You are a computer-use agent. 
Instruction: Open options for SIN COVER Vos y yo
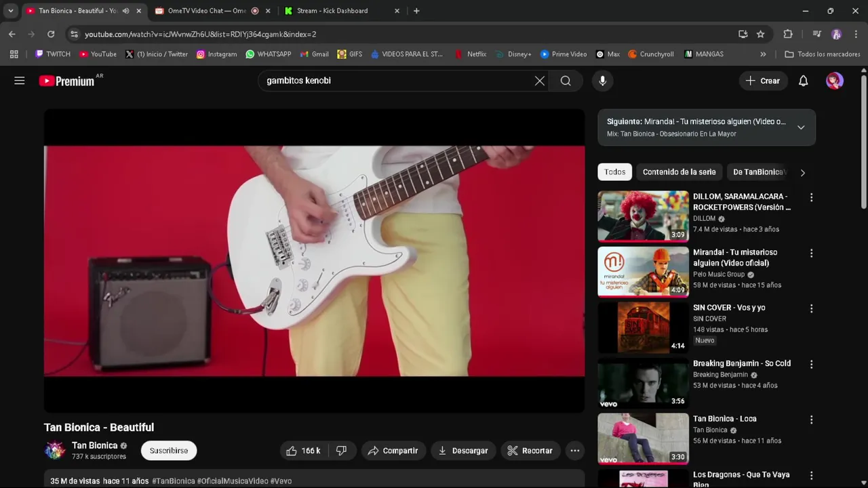pyautogui.click(x=811, y=308)
